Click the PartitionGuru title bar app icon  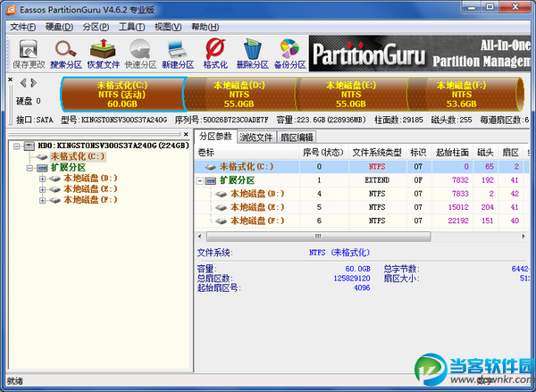[x=11, y=10]
